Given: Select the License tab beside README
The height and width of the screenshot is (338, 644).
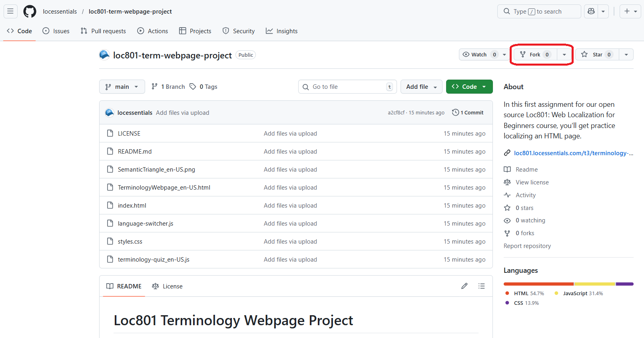Looking at the screenshot, I should (167, 286).
